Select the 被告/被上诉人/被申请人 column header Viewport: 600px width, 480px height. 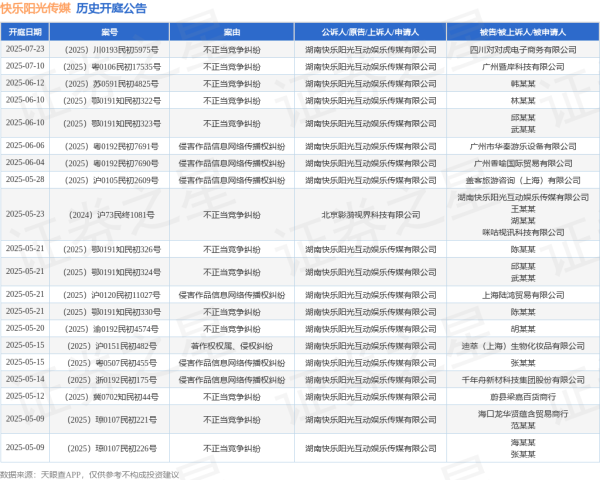[523, 32]
